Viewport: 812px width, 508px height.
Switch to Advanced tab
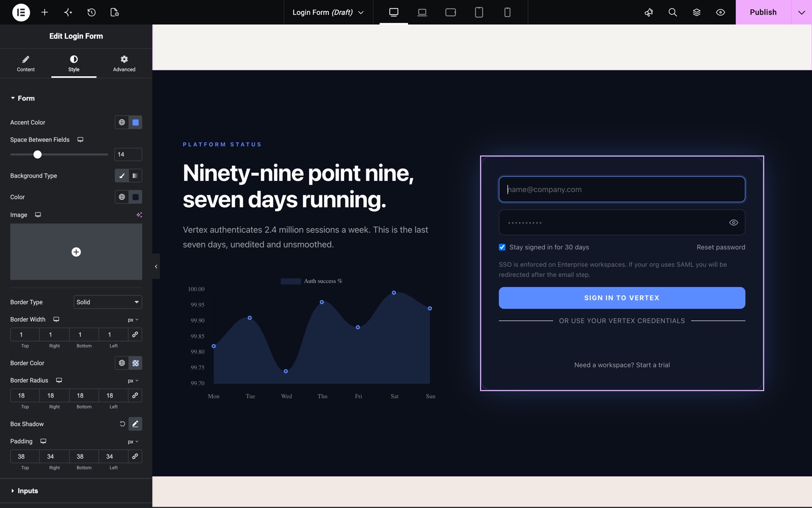124,63
